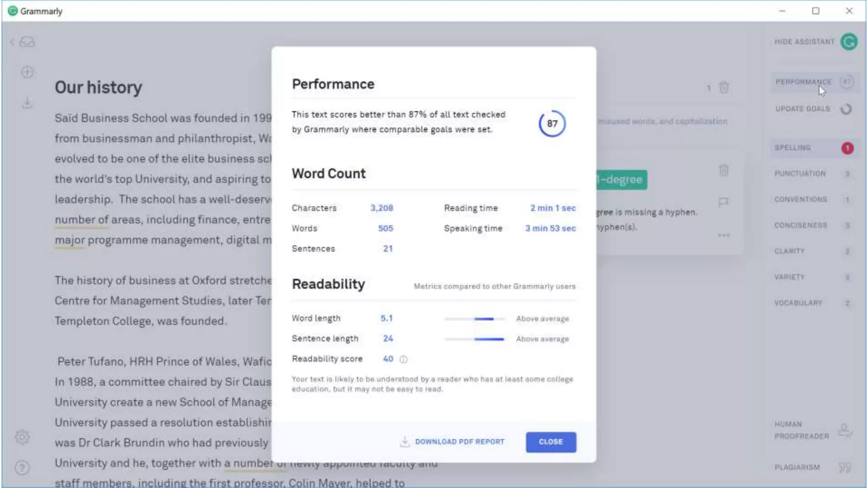The image size is (868, 488).
Task: Click the inbox icon at top left
Action: click(27, 42)
